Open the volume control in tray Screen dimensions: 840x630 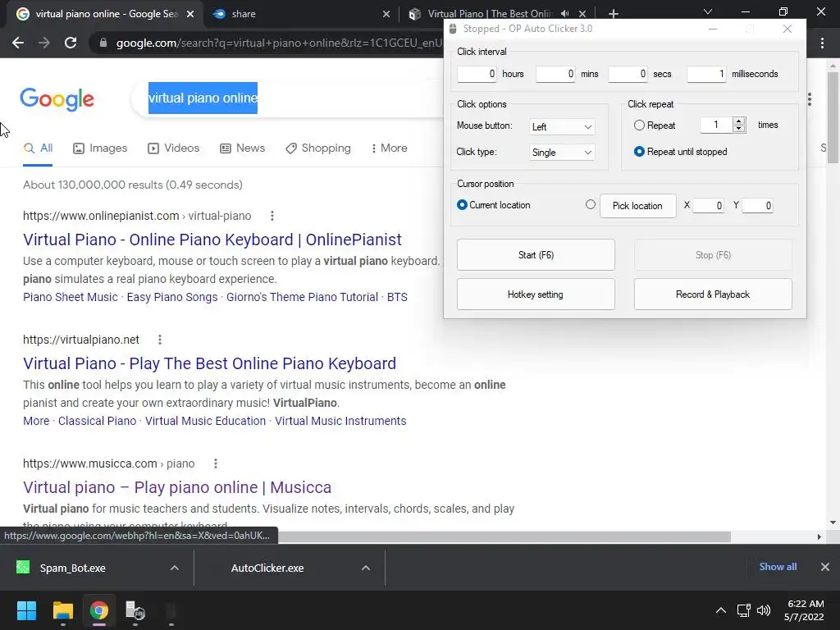click(764, 610)
